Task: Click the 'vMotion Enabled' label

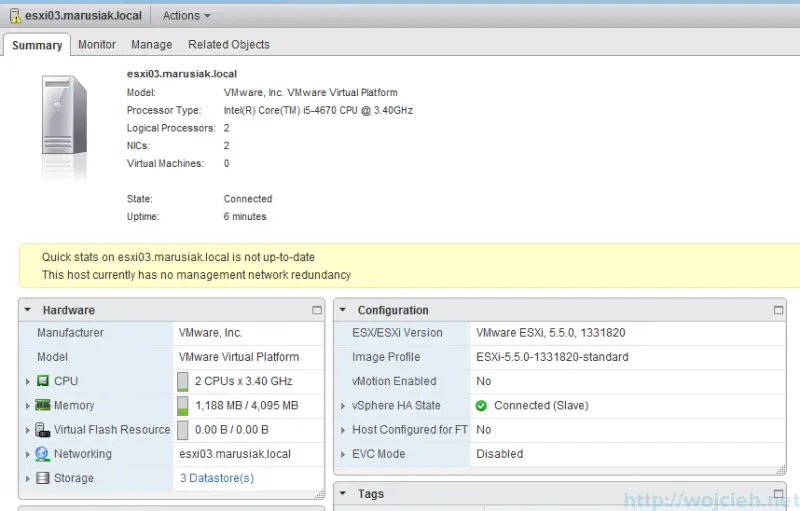Action: click(x=394, y=381)
